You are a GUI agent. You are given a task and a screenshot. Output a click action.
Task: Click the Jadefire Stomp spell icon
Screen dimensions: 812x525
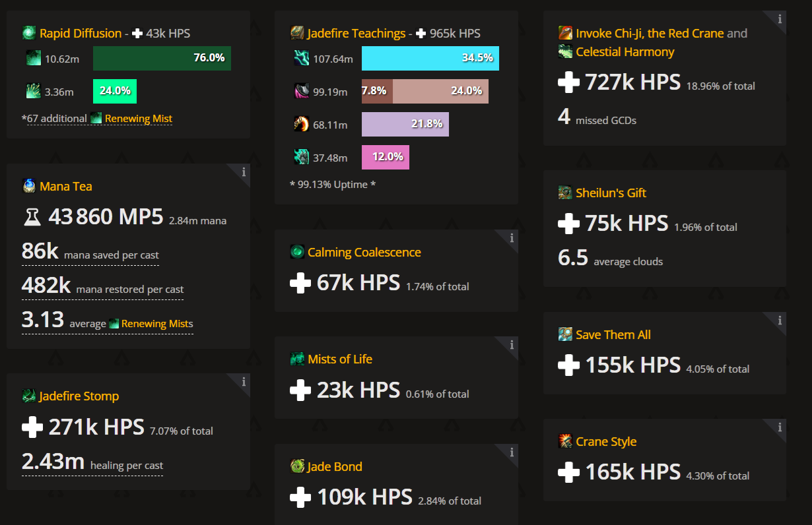click(x=29, y=396)
